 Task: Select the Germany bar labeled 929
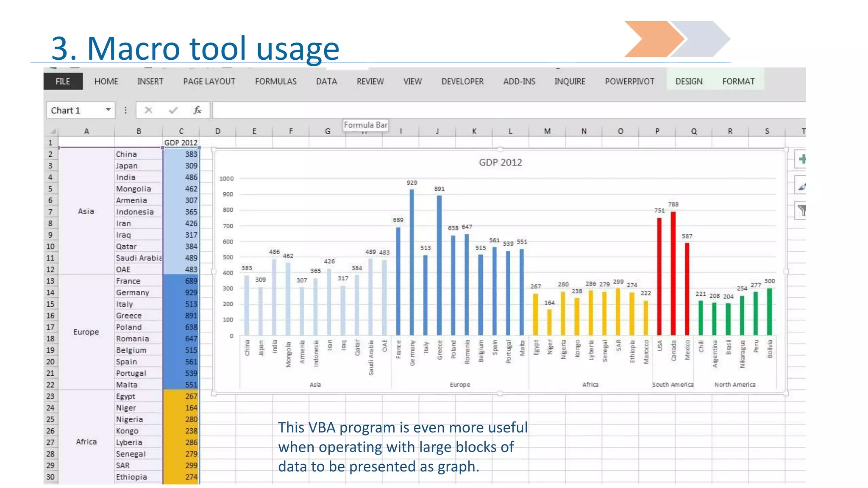tap(412, 263)
